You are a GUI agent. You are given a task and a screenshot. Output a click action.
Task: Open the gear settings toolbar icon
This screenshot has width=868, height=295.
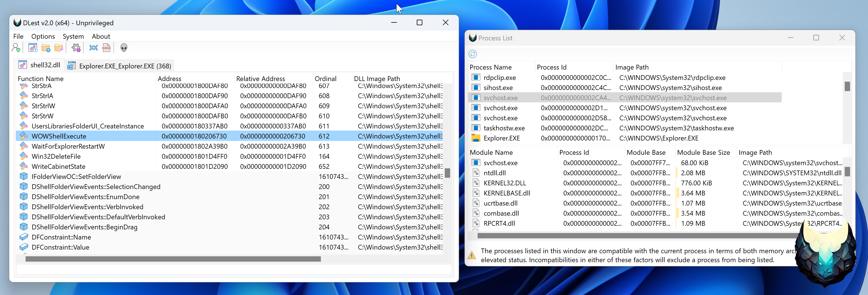pyautogui.click(x=77, y=48)
